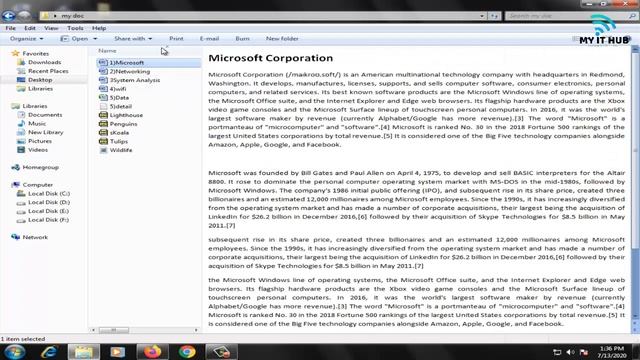The width and height of the screenshot is (640, 360).
Task: Select the 1)Microsoft document file
Action: 149,63
